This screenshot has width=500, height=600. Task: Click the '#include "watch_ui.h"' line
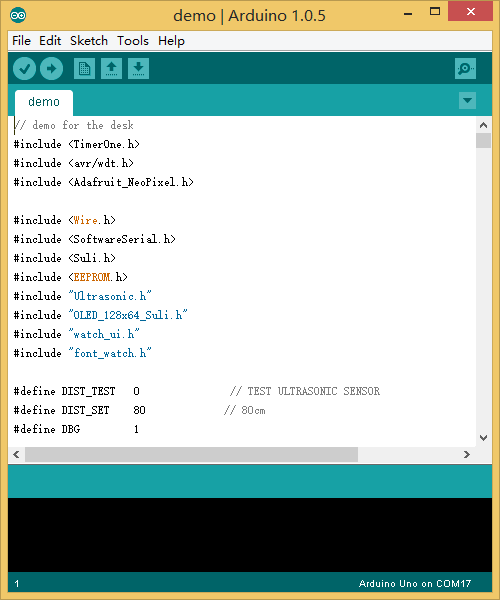point(77,334)
